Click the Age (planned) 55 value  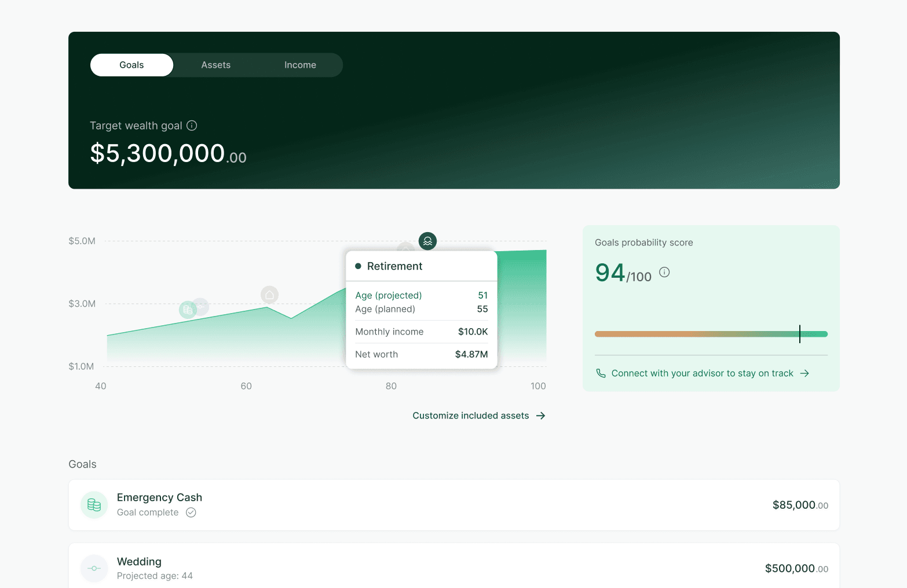pos(482,309)
